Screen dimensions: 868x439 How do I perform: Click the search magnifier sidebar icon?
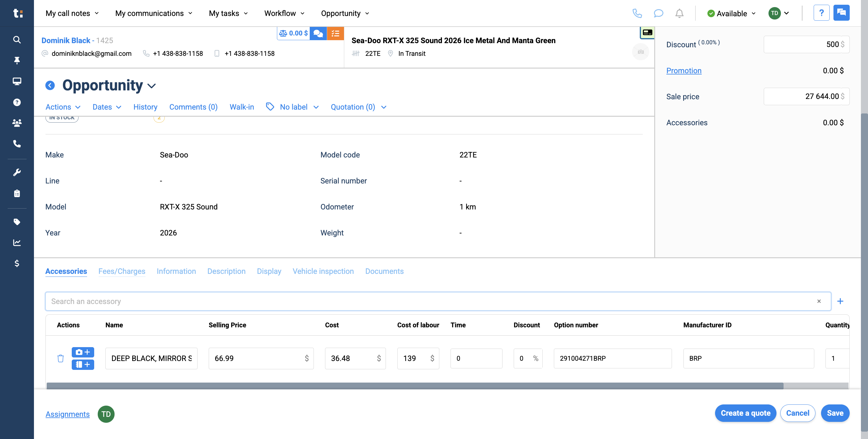tap(17, 40)
